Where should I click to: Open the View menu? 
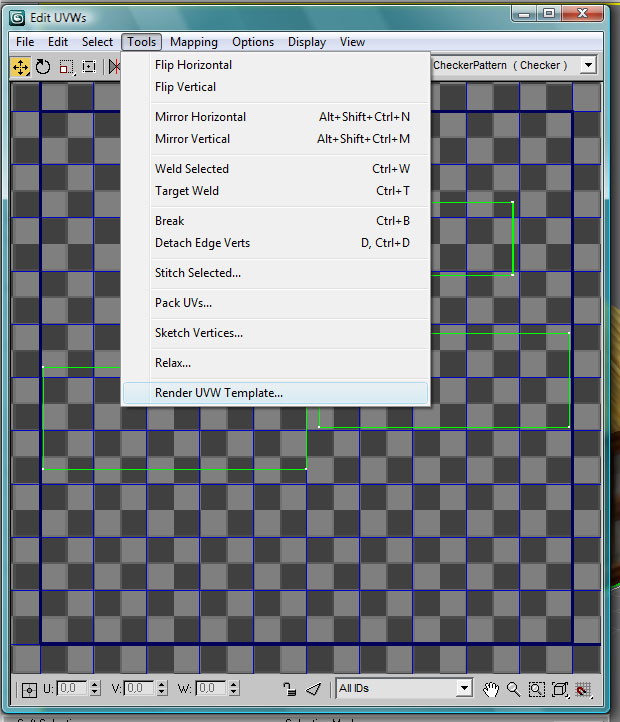352,42
